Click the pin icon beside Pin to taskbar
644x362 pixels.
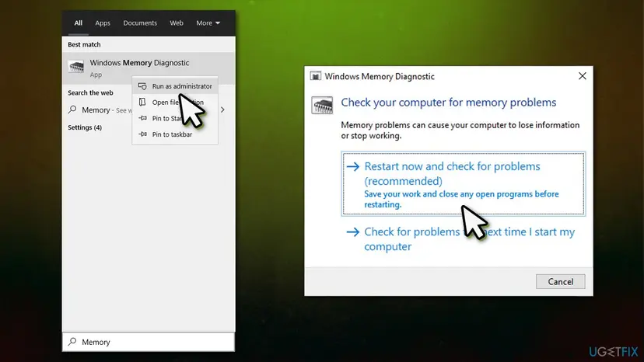point(142,134)
